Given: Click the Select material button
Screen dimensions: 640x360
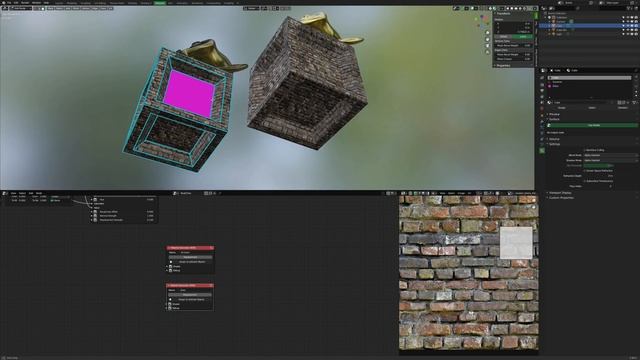Looking at the screenshot, I should (592, 108).
